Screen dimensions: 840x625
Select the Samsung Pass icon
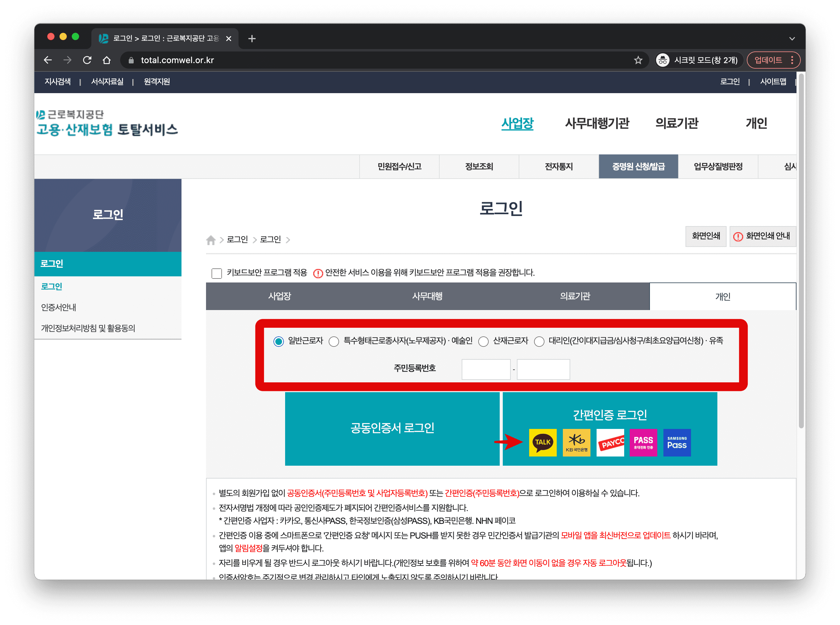coord(677,442)
